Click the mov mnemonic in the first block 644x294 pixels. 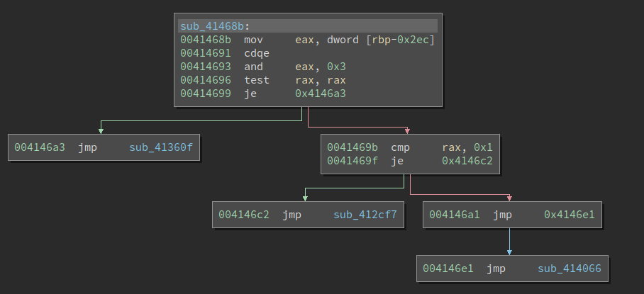253,40
